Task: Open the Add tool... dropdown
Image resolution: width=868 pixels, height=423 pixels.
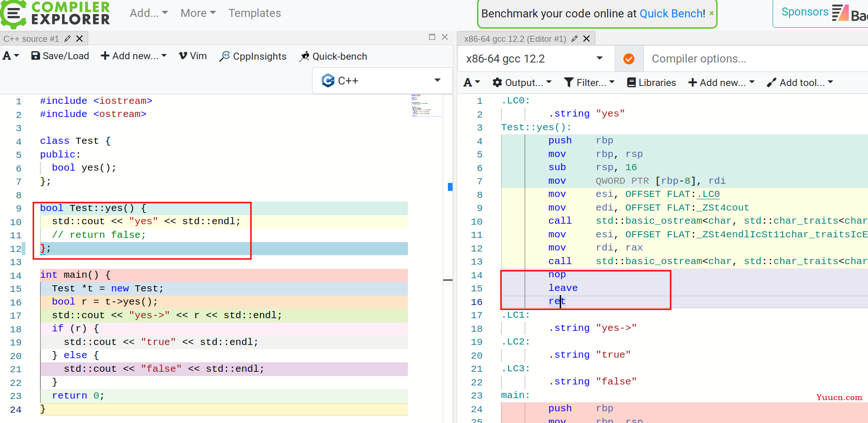Action: click(x=800, y=83)
